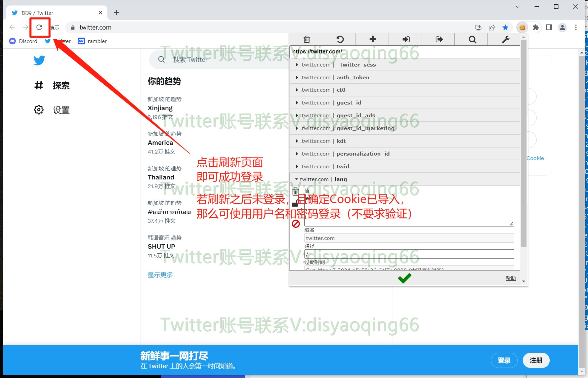The width and height of the screenshot is (588, 378).
Task: Click the 注册 sign up button
Action: point(536,361)
